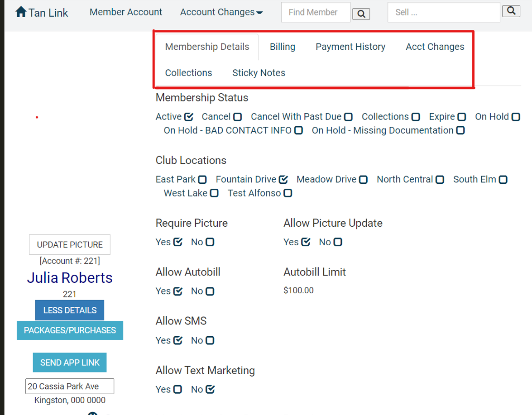Screen dimensions: 532x415
Task: Check the Cancel membership status checkbox
Action: (237, 117)
